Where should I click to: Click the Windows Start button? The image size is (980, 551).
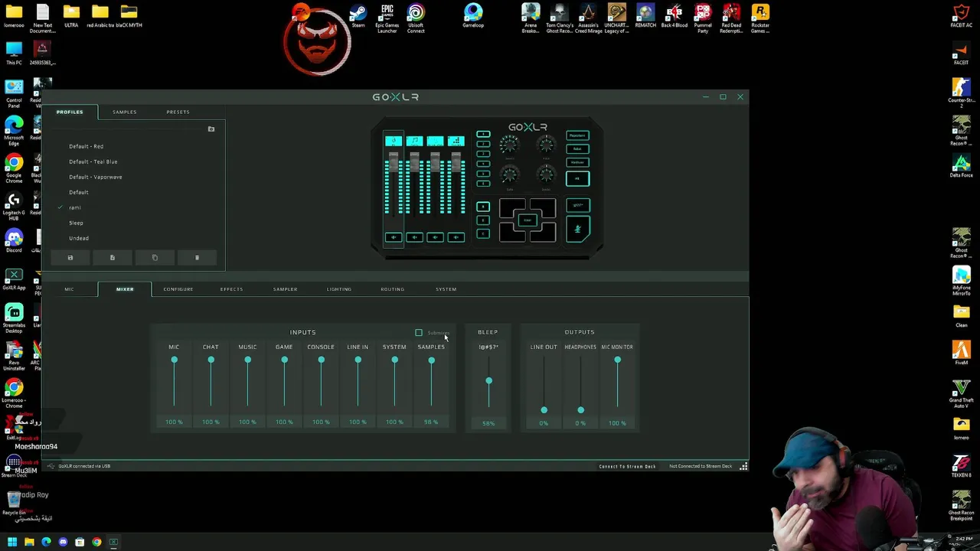[12, 542]
